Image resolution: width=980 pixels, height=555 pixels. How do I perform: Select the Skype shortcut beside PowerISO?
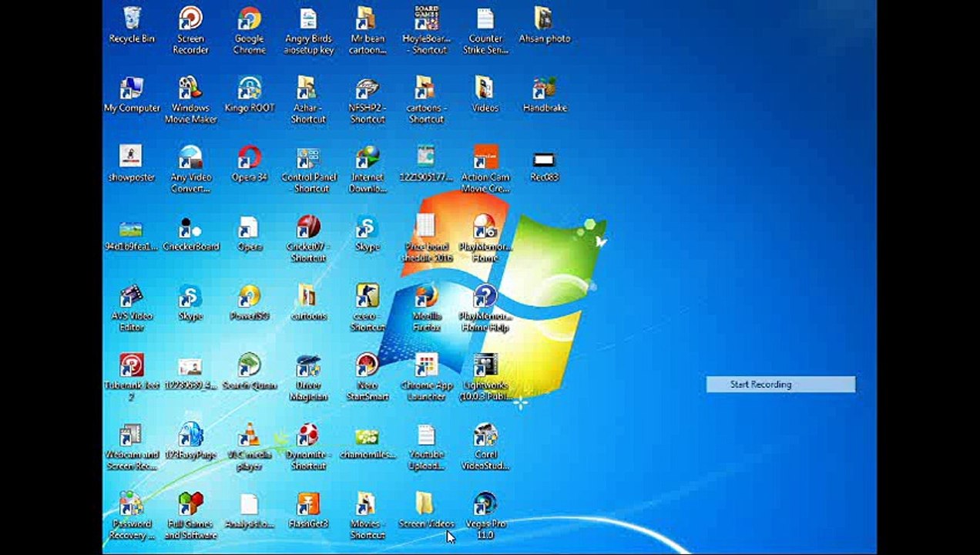pyautogui.click(x=190, y=303)
